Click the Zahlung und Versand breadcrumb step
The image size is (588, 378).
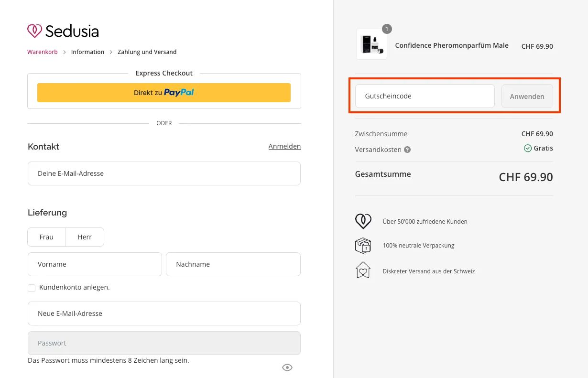(x=147, y=52)
